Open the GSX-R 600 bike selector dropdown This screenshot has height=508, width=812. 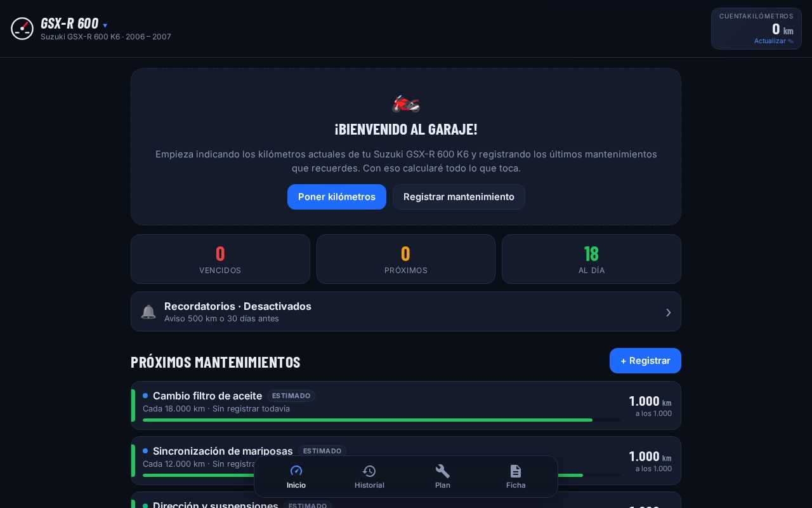tap(74, 23)
